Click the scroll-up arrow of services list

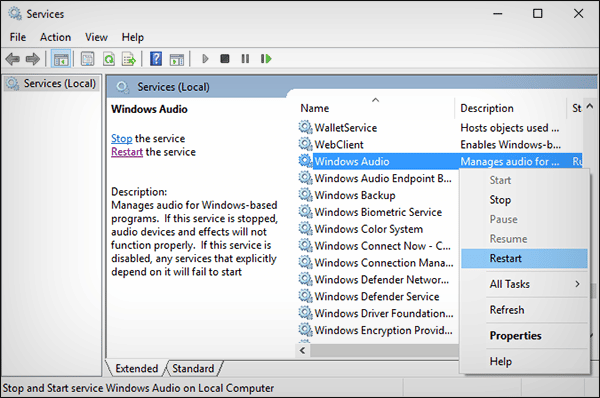[590, 106]
